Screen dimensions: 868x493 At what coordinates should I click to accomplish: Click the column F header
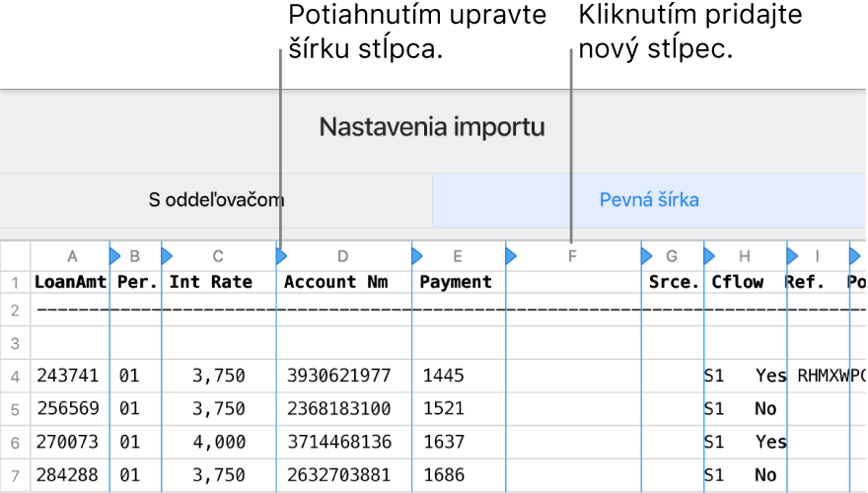[572, 256]
